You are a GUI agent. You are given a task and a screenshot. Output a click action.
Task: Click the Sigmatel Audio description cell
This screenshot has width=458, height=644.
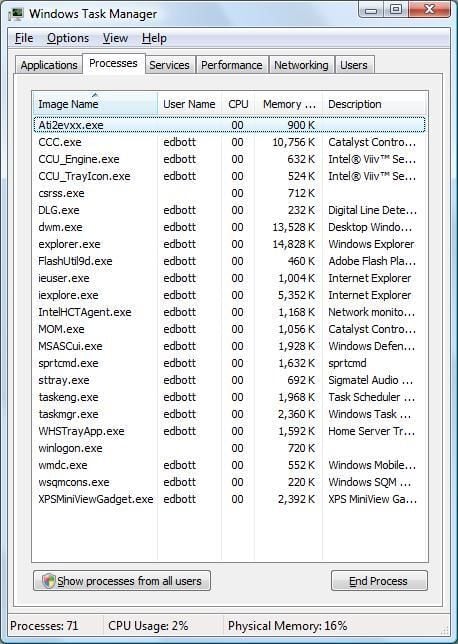pyautogui.click(x=371, y=380)
